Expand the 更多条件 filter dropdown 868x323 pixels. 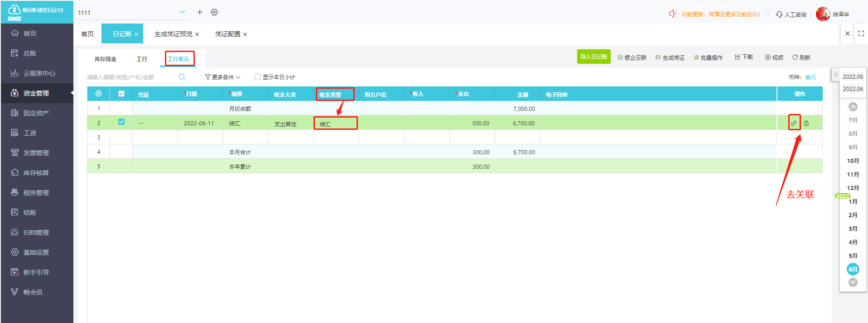(222, 77)
